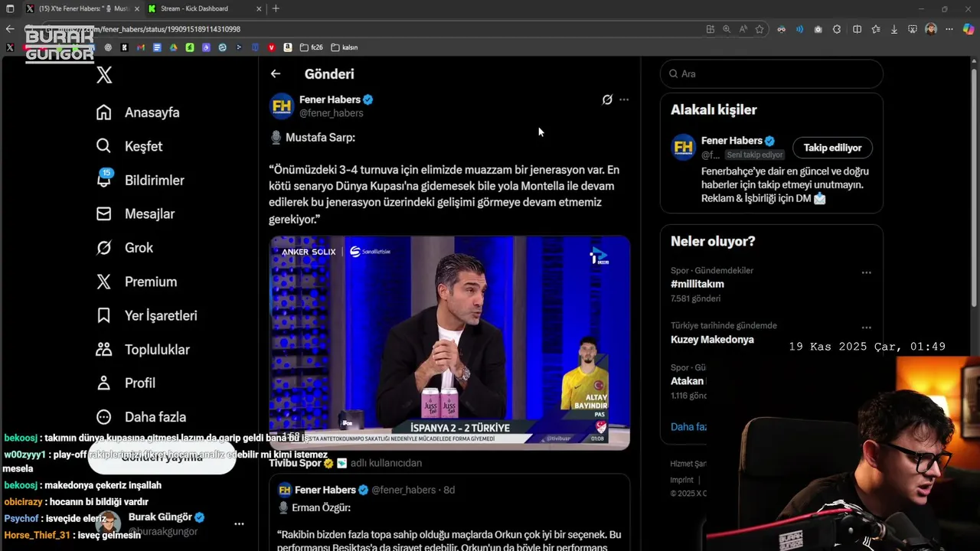Click the camera screenshot extension icon
This screenshot has width=980, height=551.
tap(818, 29)
